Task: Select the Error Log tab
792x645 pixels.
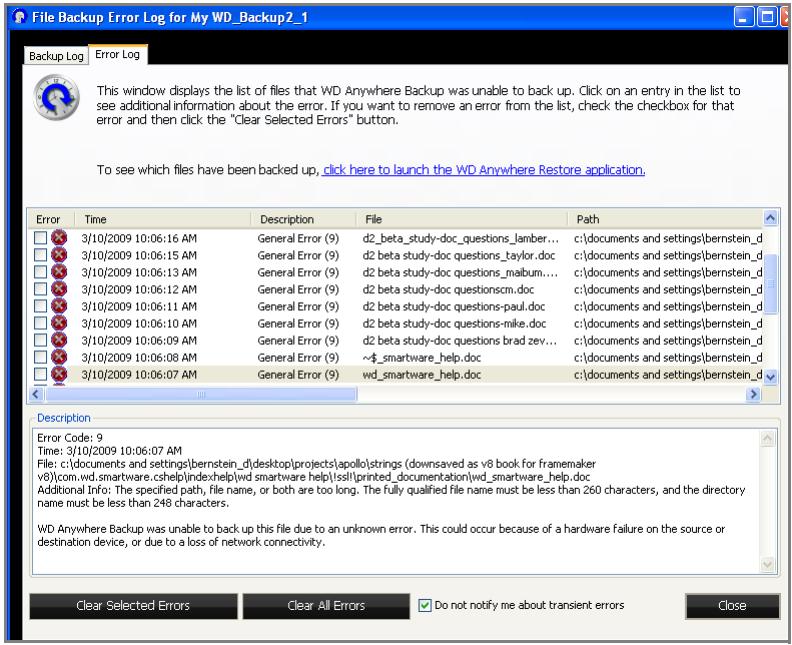Action: pyautogui.click(x=118, y=54)
